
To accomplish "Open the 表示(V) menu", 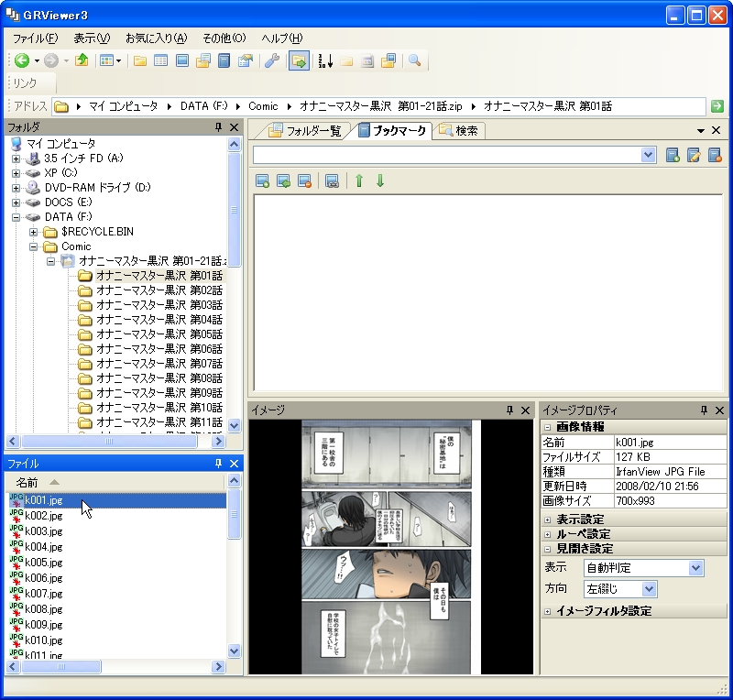I will pyautogui.click(x=92, y=38).
